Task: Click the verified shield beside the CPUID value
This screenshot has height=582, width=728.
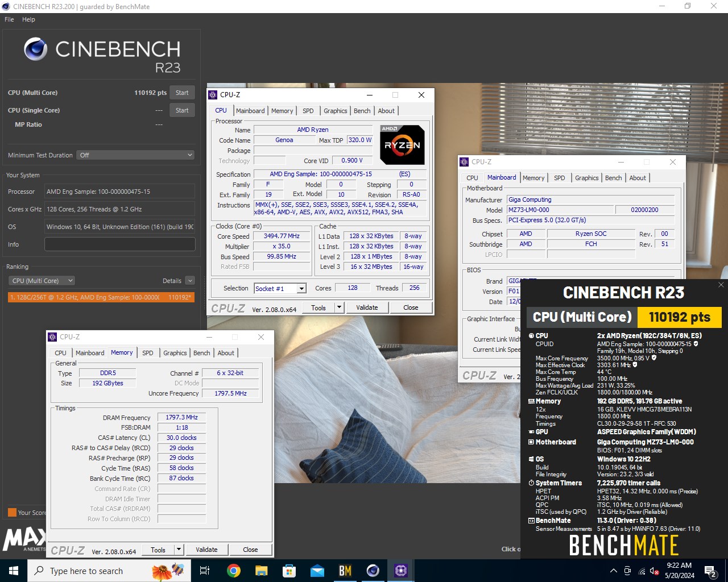Action: coord(696,344)
